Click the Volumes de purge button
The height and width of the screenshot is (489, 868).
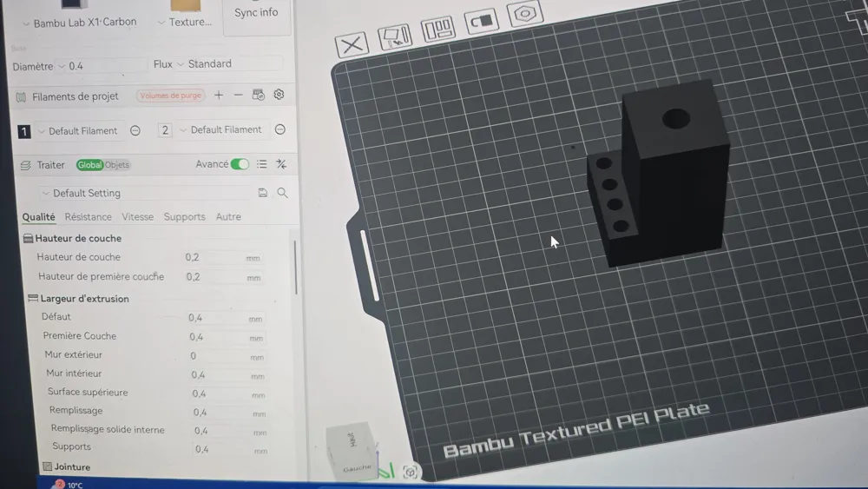(170, 96)
